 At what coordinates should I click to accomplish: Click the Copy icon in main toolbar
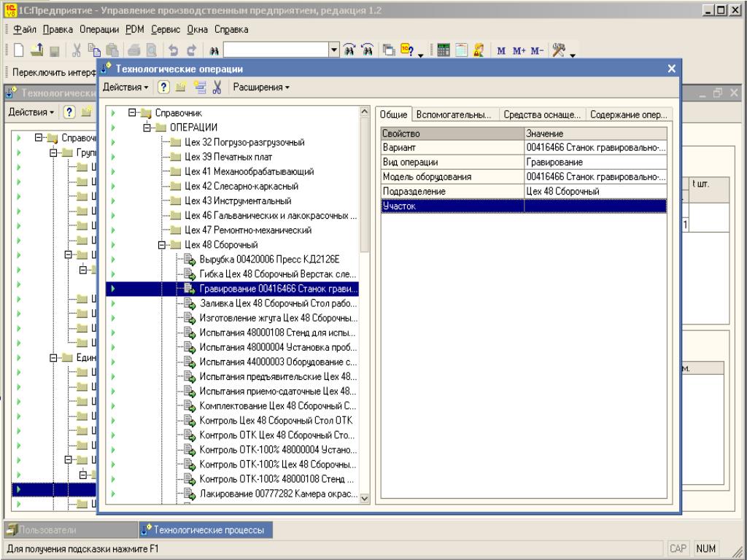pos(94,50)
